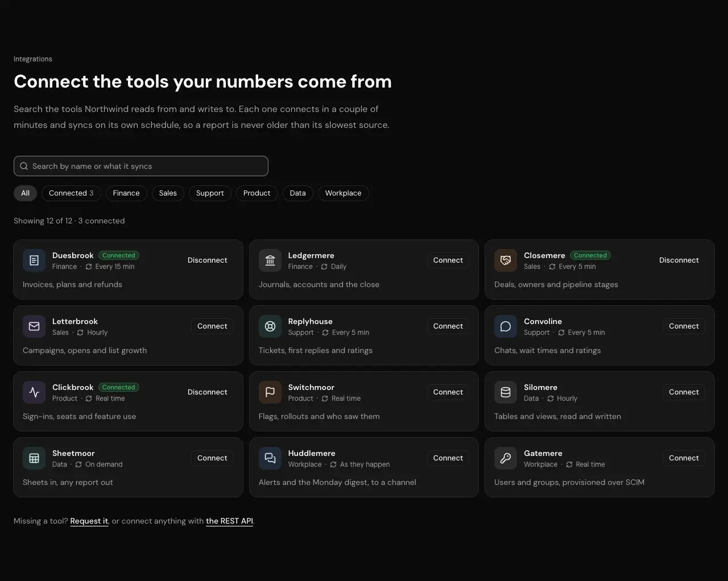Viewport: 728px width, 581px height.
Task: Select the Finance category filter
Action: pos(126,193)
